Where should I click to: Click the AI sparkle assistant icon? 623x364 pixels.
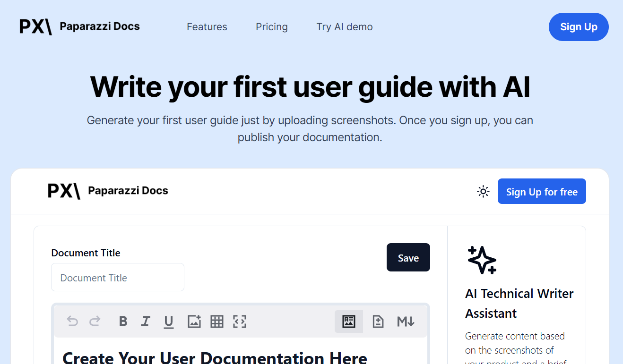tap(482, 260)
